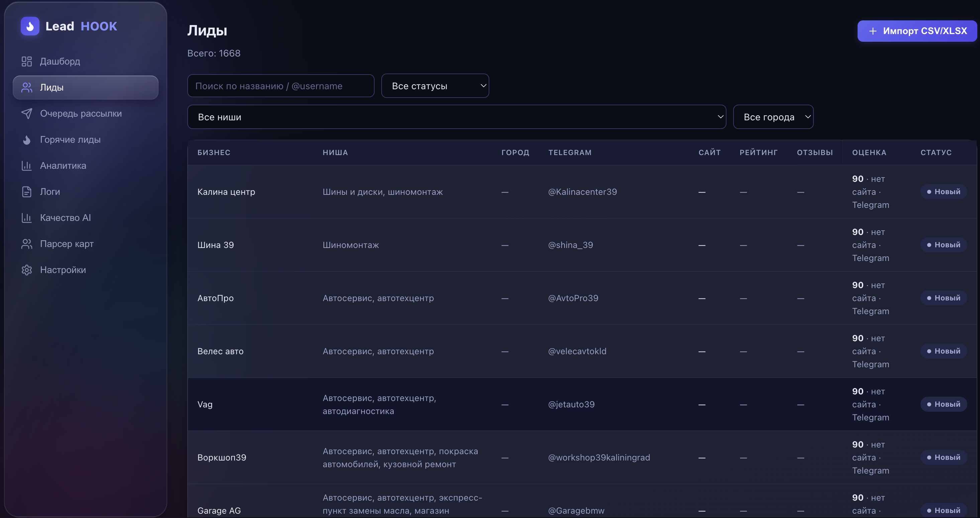This screenshot has width=980, height=518.
Task: Click the ГОРОД column header
Action: tap(515, 152)
